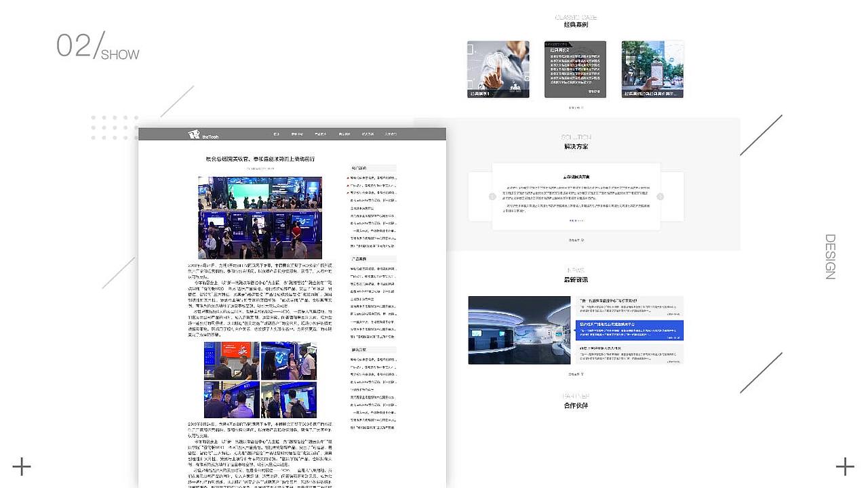
Task: Open the first navigation item beside the logo
Action: point(276,134)
